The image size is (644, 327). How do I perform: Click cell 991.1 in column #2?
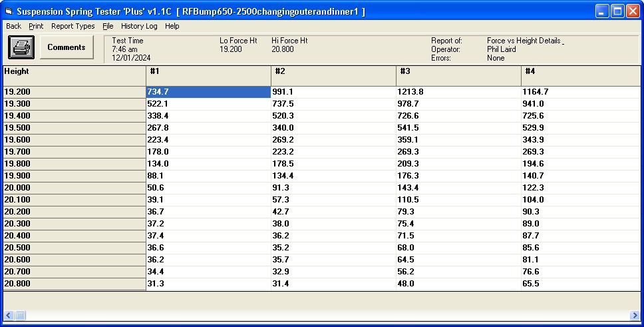[x=333, y=92]
